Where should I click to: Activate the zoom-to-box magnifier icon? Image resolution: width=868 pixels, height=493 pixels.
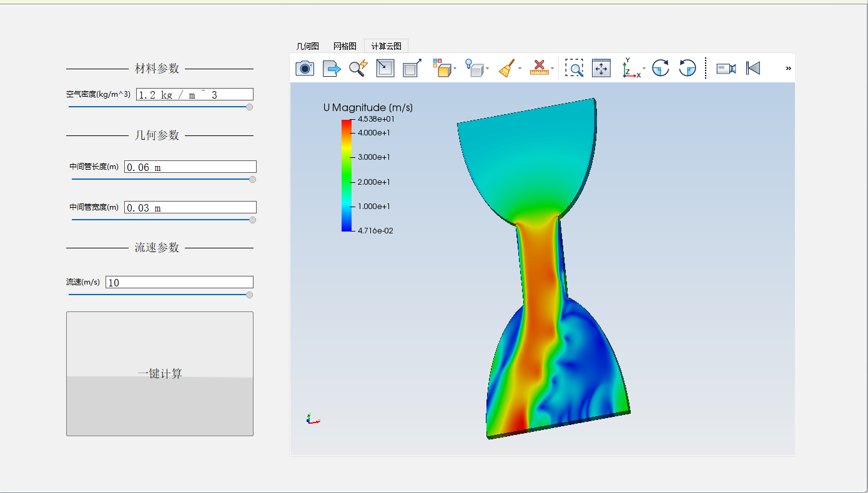click(574, 68)
